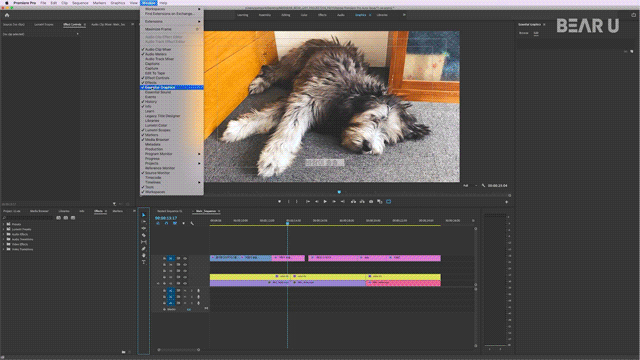Click the Home icon at top left
Screen dimensions: 640x360
(x=7, y=15)
